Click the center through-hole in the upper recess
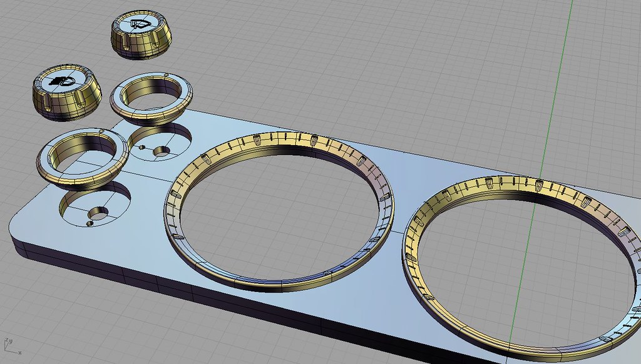Viewport: 641px width, 364px height. (x=162, y=151)
